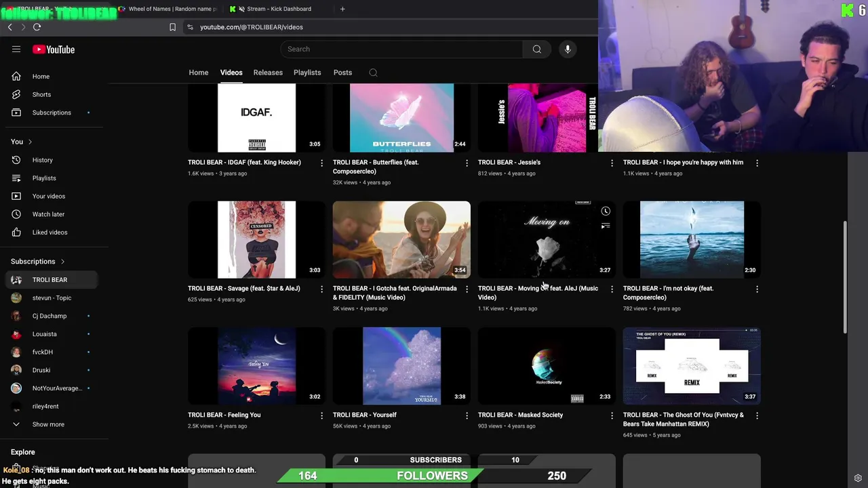
Task: Open options menu for Jessie's video
Action: click(612, 163)
